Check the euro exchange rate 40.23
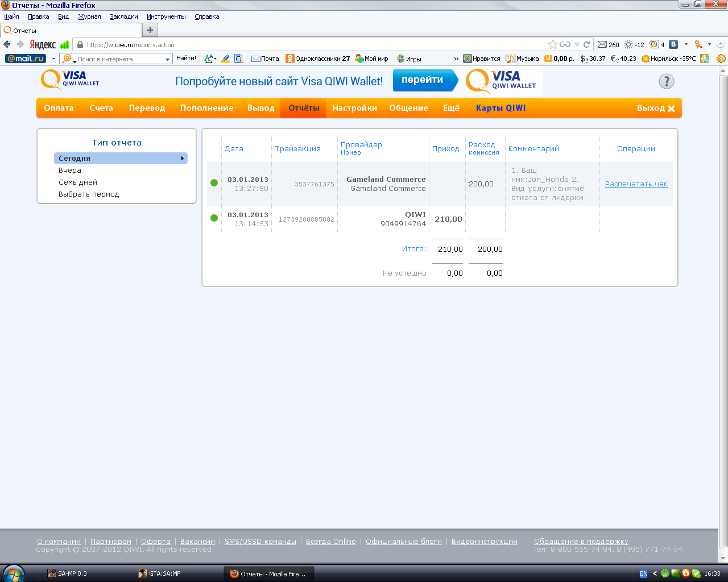This screenshot has width=728, height=582. pyautogui.click(x=623, y=59)
